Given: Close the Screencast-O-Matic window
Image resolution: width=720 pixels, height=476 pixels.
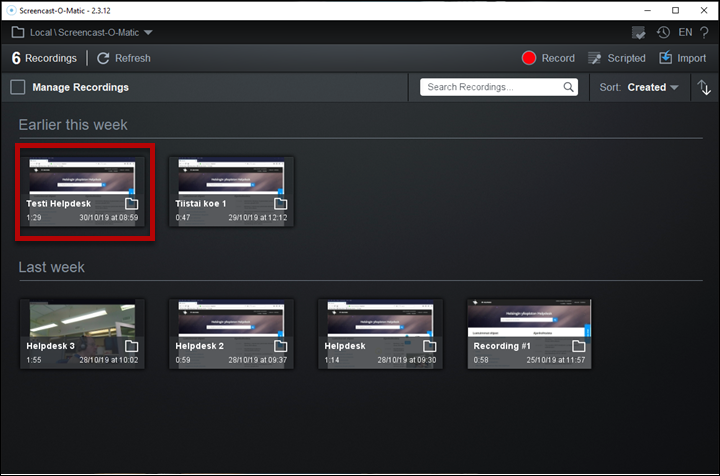Looking at the screenshot, I should (x=704, y=10).
